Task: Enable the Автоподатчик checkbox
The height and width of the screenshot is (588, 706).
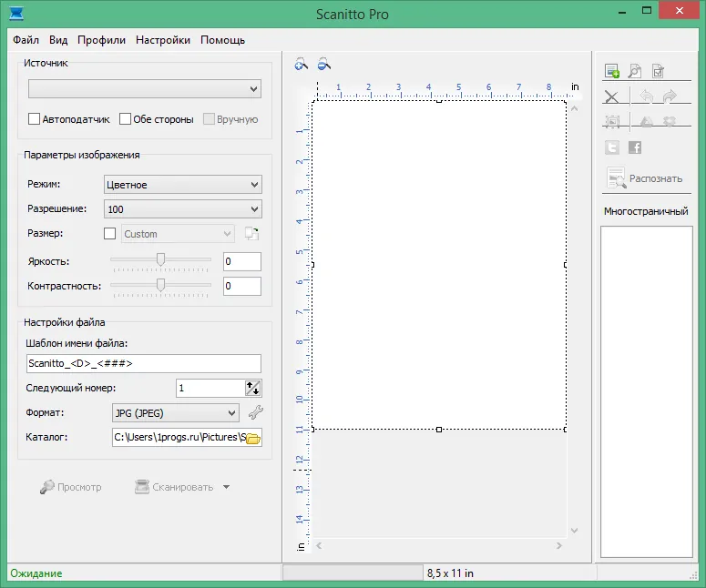Action: click(34, 119)
